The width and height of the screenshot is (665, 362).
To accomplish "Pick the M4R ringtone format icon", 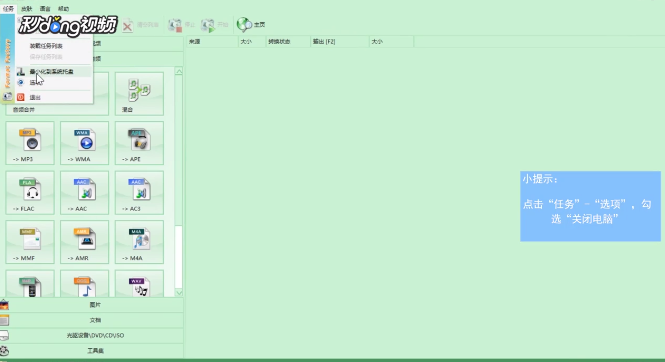I will [x=30, y=284].
